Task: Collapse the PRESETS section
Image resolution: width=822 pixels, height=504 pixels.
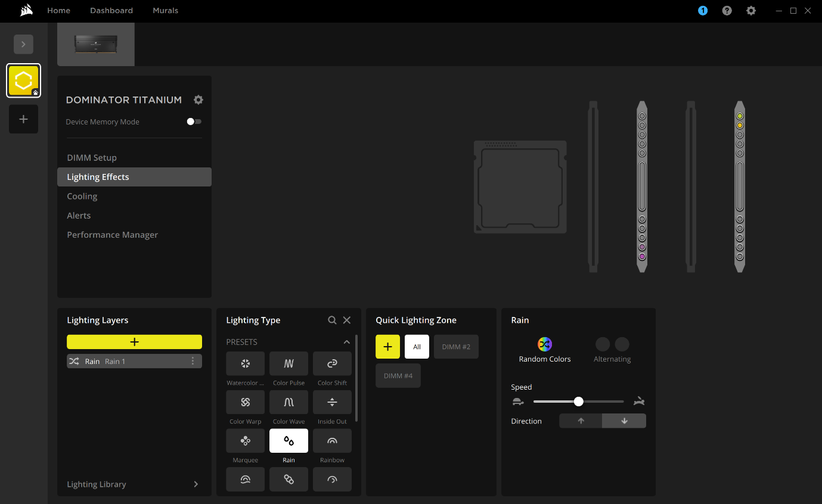Action: pyautogui.click(x=347, y=342)
